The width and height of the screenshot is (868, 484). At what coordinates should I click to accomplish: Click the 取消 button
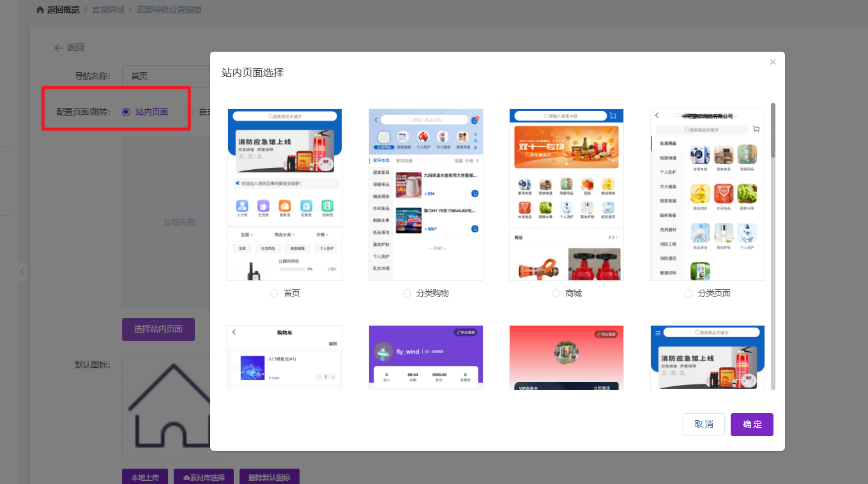[x=704, y=425]
